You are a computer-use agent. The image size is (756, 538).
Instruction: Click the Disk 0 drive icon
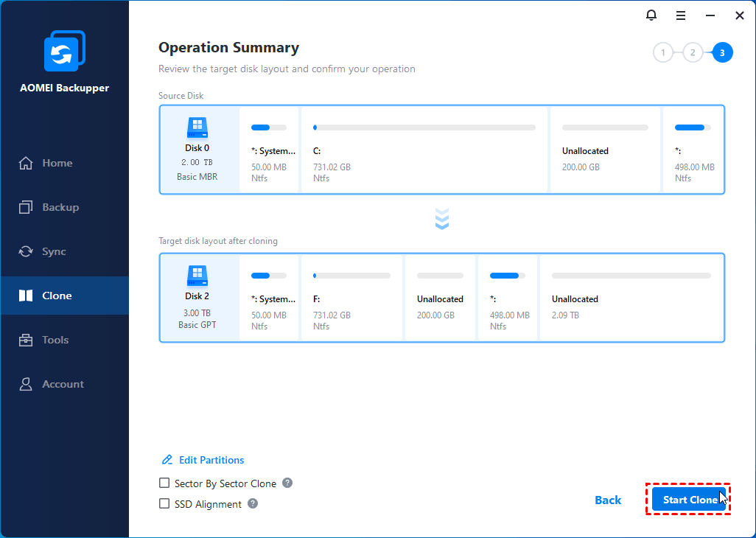point(197,128)
